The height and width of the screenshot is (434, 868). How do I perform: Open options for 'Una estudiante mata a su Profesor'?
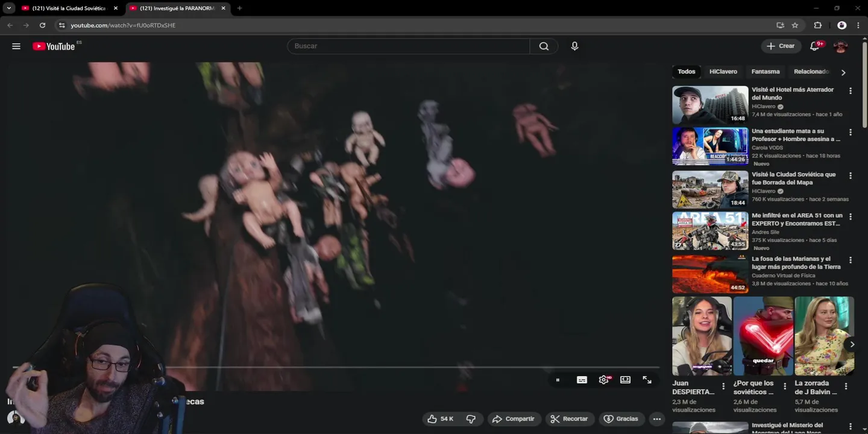tap(851, 133)
